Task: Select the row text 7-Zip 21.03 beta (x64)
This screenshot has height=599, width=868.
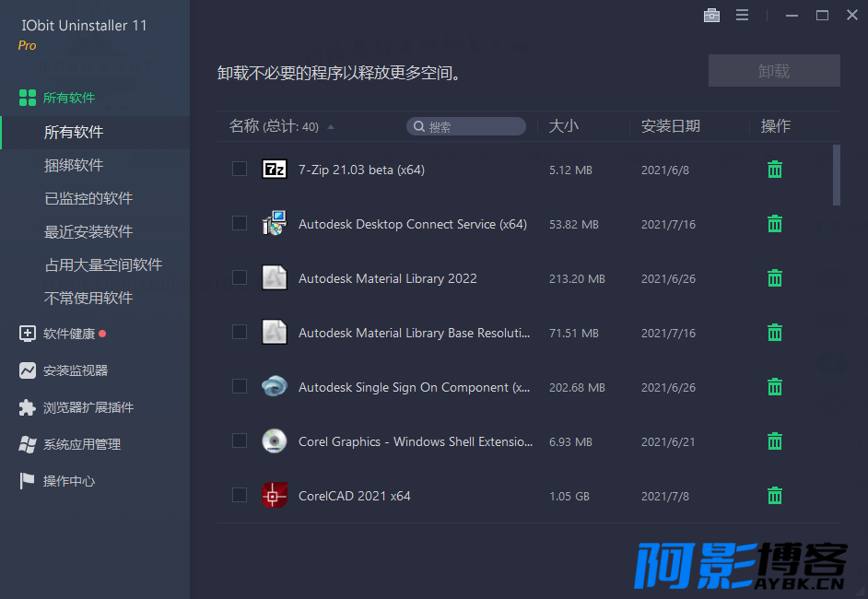Action: tap(361, 170)
